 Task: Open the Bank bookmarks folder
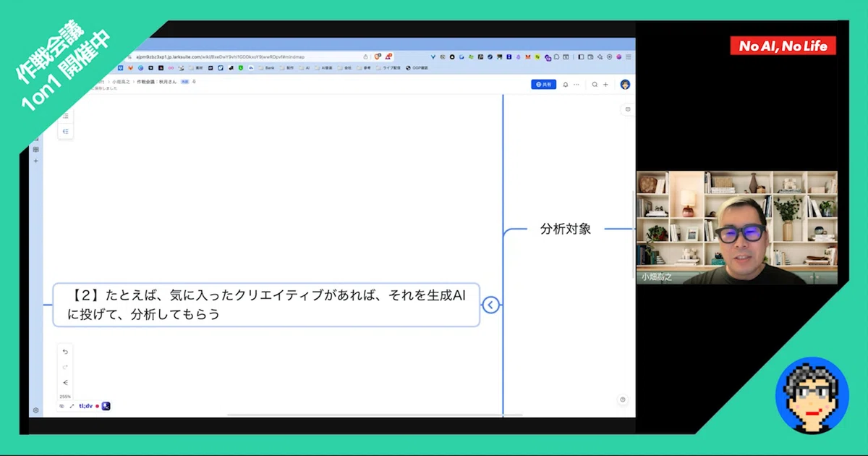(x=268, y=68)
